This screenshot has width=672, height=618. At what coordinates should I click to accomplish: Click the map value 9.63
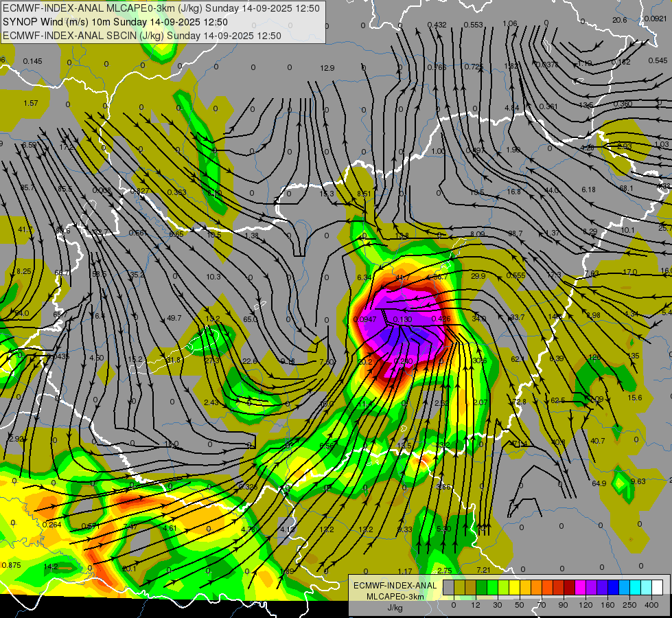tap(638, 481)
